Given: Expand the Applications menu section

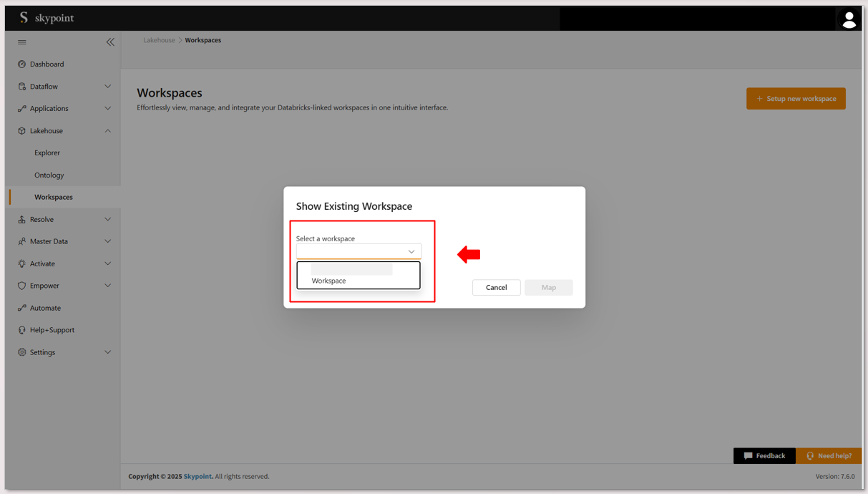Looking at the screenshot, I should tap(107, 109).
